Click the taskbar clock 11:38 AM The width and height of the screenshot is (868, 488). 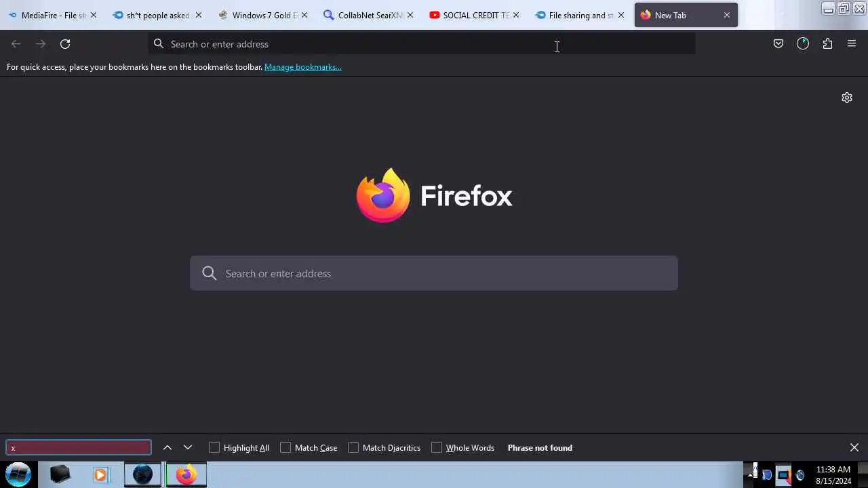point(833,469)
